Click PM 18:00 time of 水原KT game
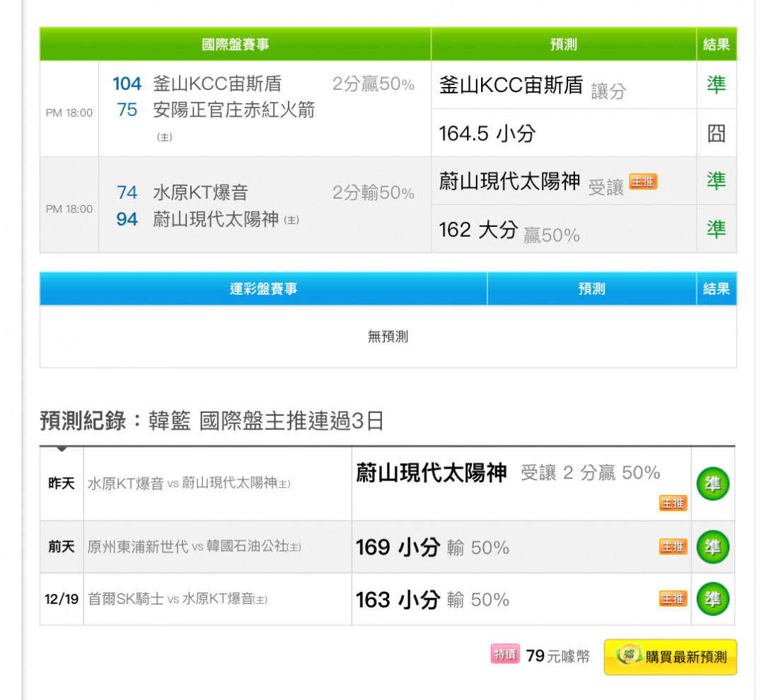The height and width of the screenshot is (700, 764). [69, 209]
